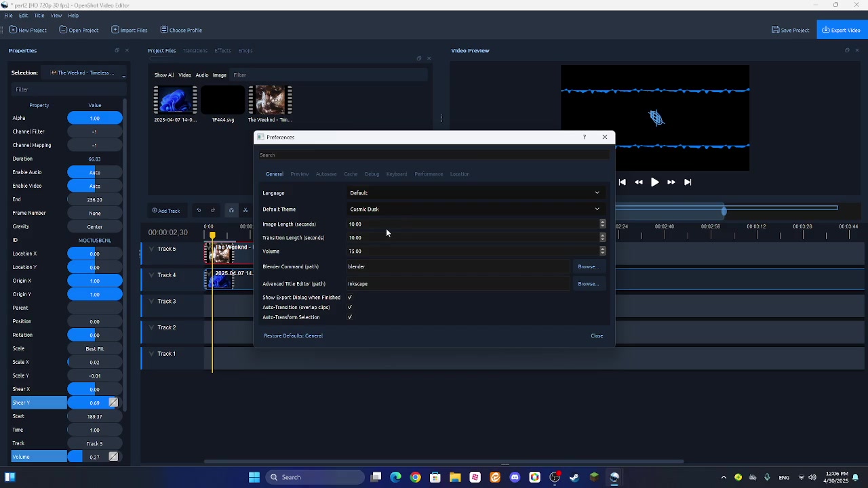Click the timeline zoom slider handle
Viewport: 868px width, 488px height.
724,211
